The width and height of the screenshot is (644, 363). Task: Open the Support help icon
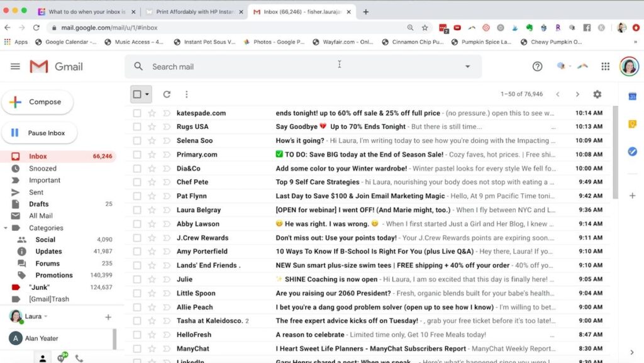[x=537, y=66]
